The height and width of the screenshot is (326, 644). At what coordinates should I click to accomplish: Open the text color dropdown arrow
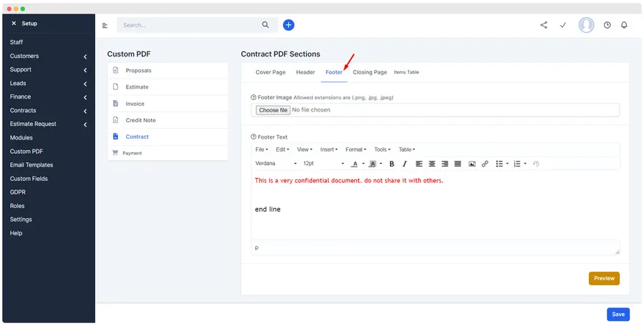[363, 164]
